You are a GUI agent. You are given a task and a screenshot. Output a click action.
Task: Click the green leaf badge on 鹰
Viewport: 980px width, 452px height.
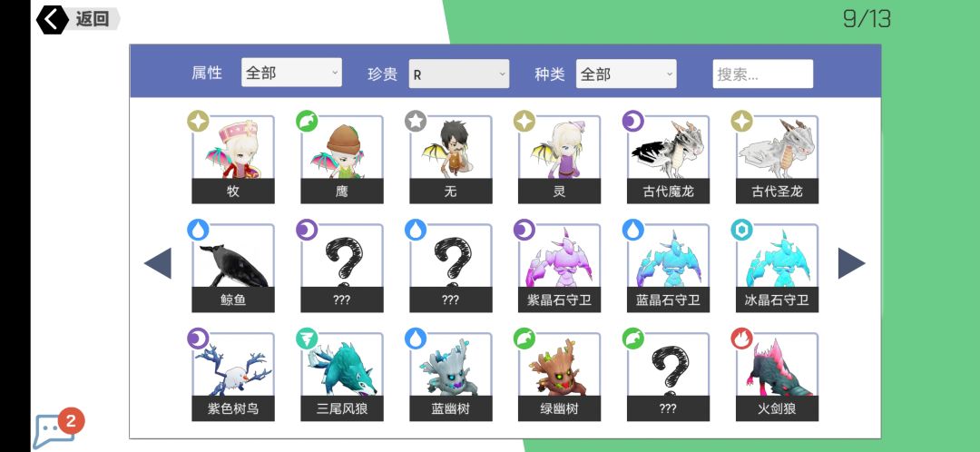[307, 122]
